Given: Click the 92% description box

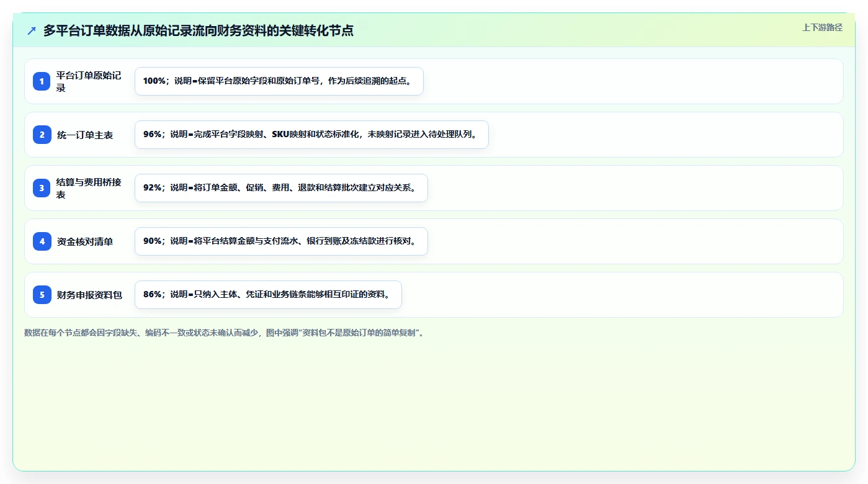Looking at the screenshot, I should (x=281, y=188).
